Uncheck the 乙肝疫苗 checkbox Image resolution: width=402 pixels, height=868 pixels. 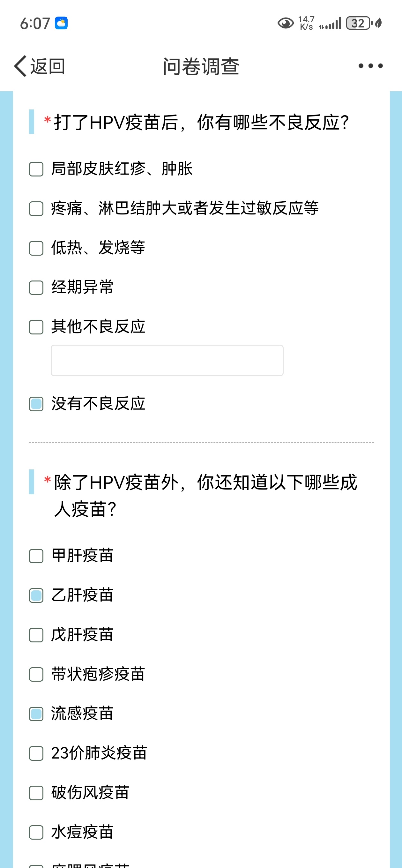coord(36,595)
